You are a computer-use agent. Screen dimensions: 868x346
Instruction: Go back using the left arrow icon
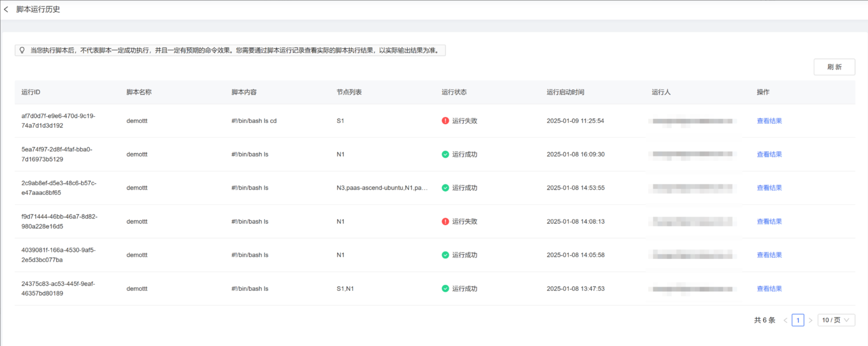point(6,9)
